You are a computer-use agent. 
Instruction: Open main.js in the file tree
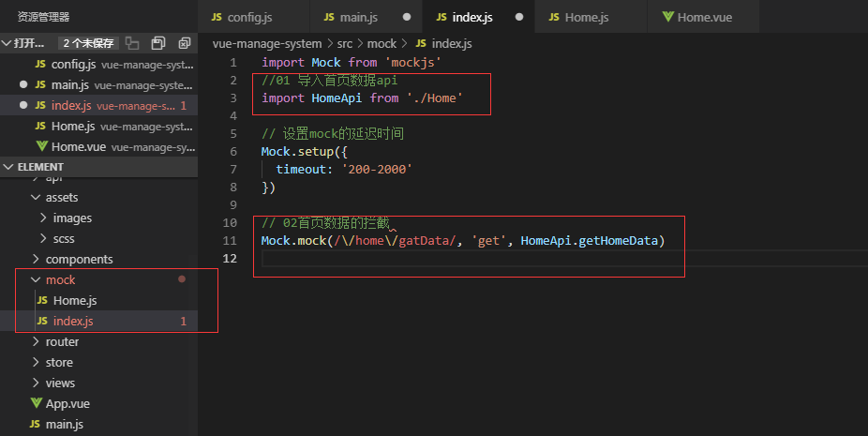[98, 425]
